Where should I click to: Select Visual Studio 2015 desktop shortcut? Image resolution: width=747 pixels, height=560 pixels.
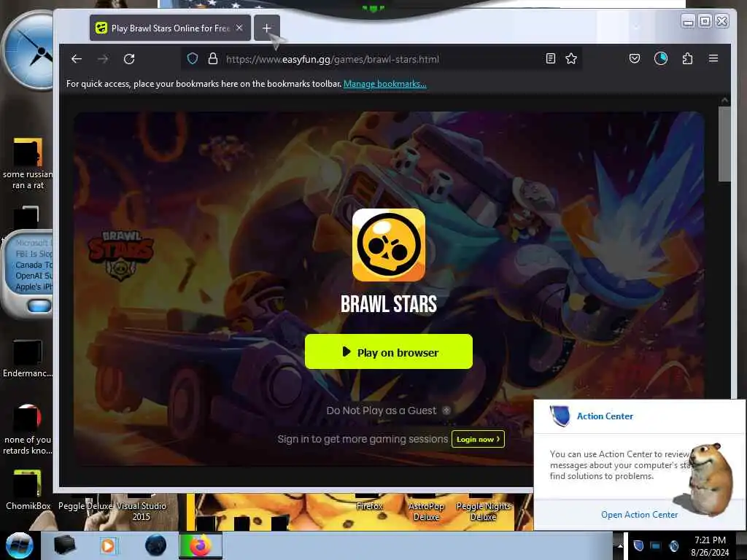141,511
